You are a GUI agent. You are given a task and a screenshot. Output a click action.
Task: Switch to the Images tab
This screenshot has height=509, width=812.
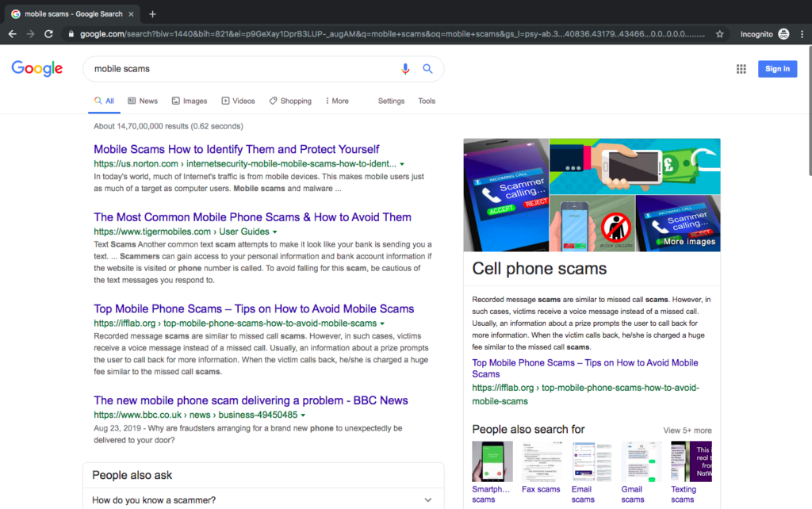coord(189,101)
